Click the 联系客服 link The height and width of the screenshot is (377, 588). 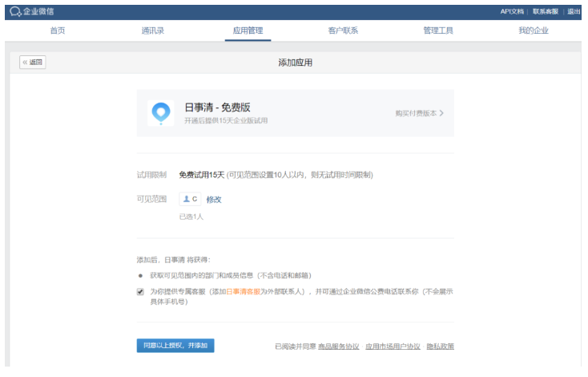pos(546,12)
